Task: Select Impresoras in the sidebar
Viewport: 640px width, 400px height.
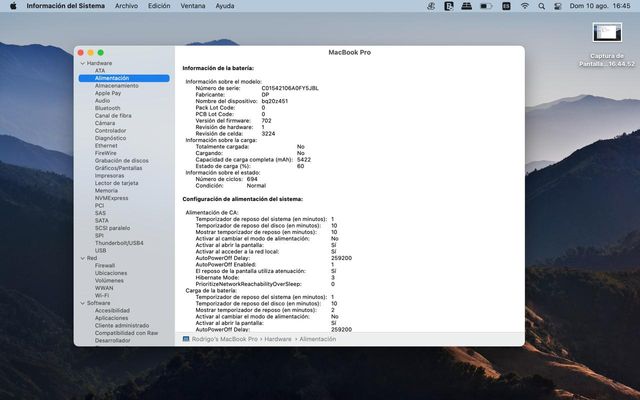Action: pyautogui.click(x=109, y=176)
